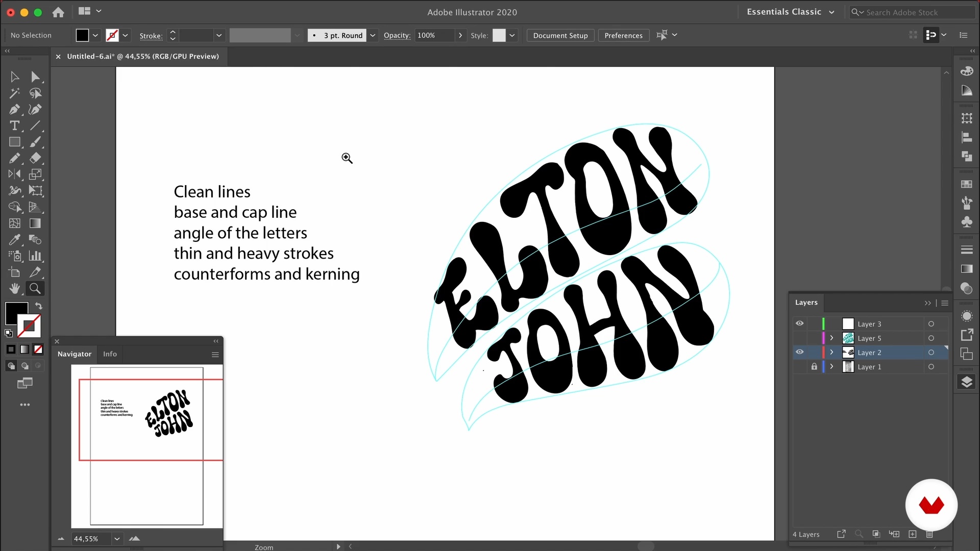Click the Opacity label link
980x551 pixels.
click(397, 35)
